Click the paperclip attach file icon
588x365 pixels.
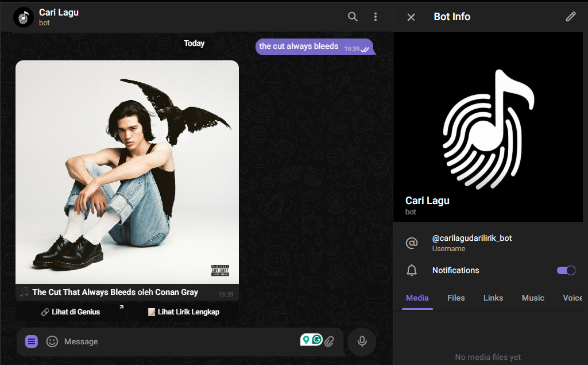[329, 341]
